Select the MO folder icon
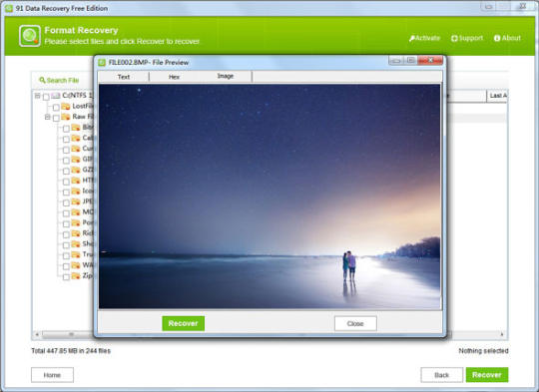 tap(76, 212)
